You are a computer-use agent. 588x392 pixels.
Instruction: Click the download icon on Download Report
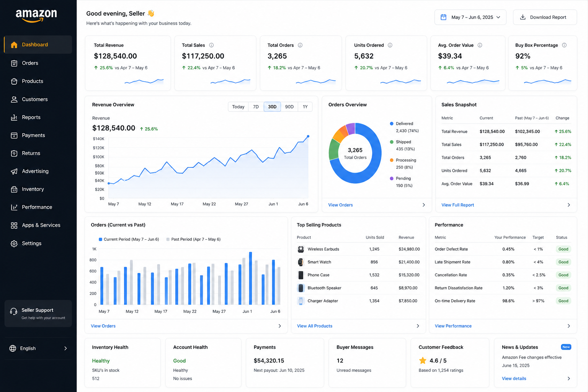[x=523, y=17]
